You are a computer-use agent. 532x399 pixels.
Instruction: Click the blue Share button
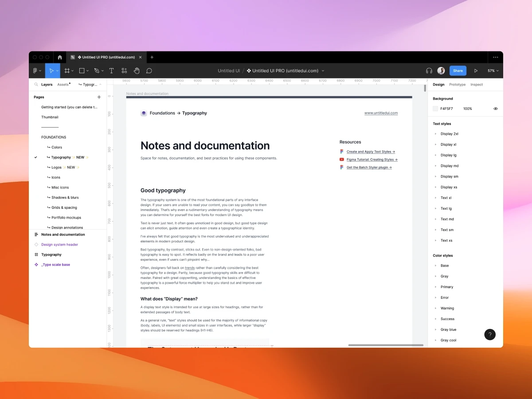point(458,70)
